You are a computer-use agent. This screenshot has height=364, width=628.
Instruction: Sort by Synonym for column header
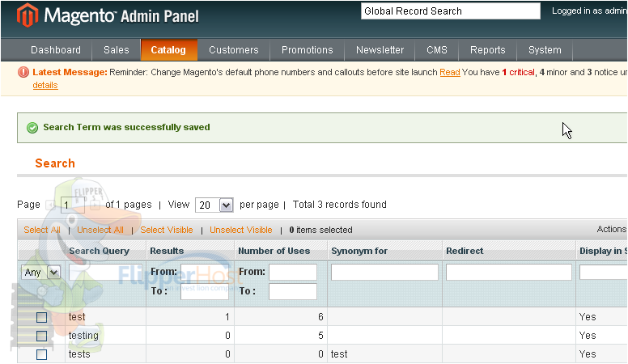click(359, 251)
